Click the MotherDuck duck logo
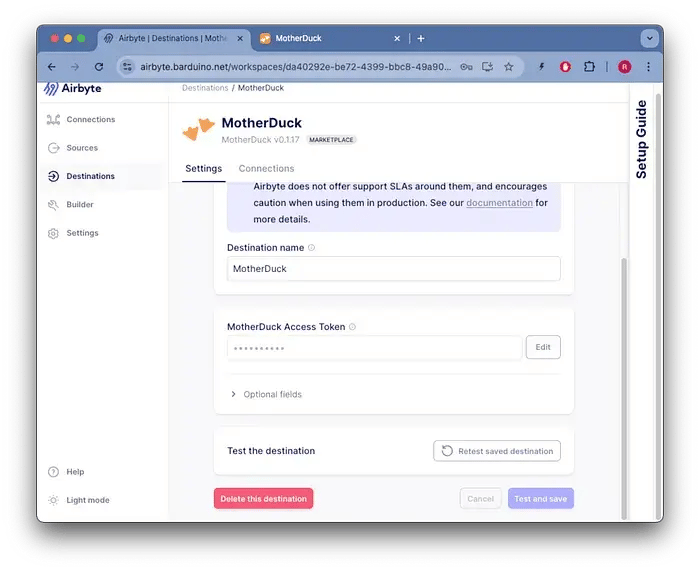 198,129
